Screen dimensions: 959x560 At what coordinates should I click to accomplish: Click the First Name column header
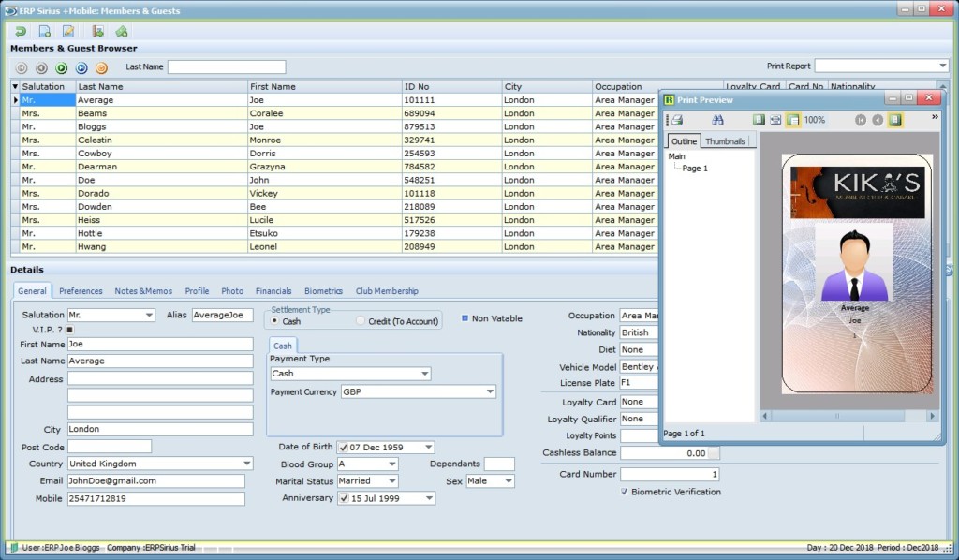click(324, 86)
